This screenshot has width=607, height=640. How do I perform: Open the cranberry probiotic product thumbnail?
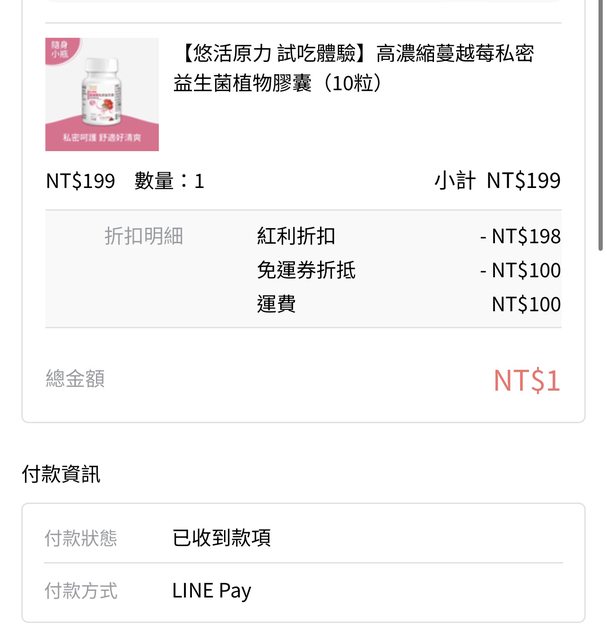(102, 94)
